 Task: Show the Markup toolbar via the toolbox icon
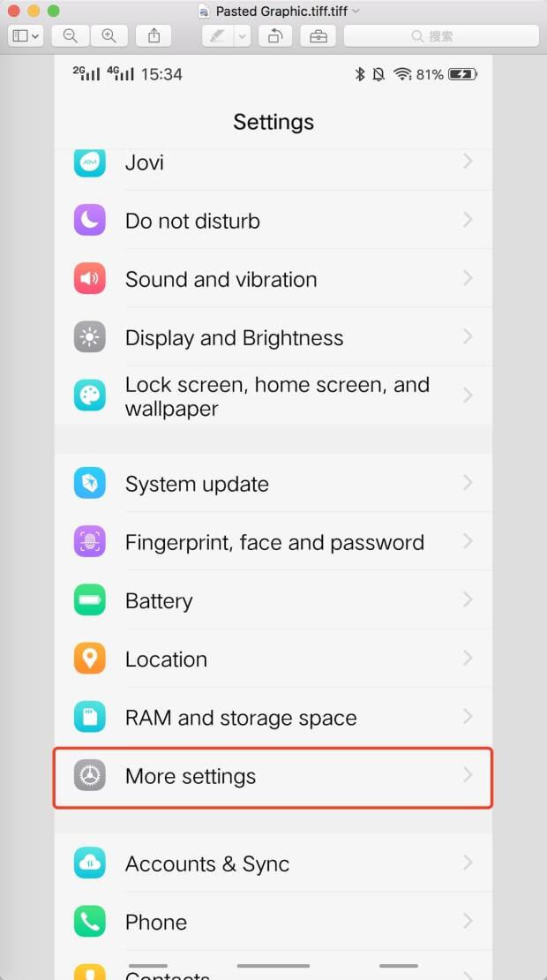pos(318,35)
